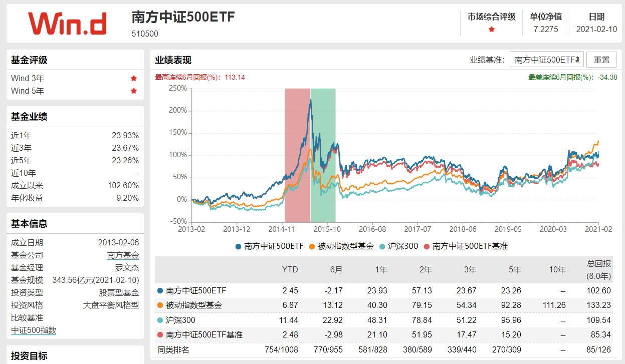This screenshot has width=625, height=364.
Task: Toggle 沪深300 series in chart legend
Action: coord(399,246)
